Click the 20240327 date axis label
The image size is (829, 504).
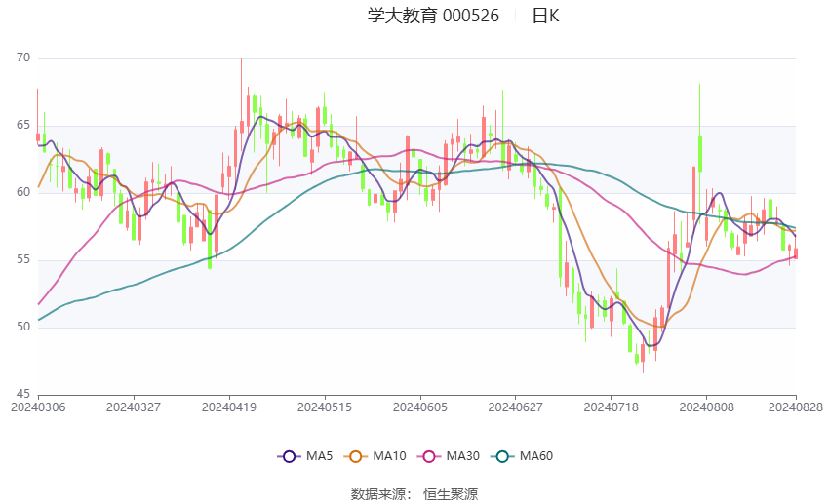(x=134, y=407)
